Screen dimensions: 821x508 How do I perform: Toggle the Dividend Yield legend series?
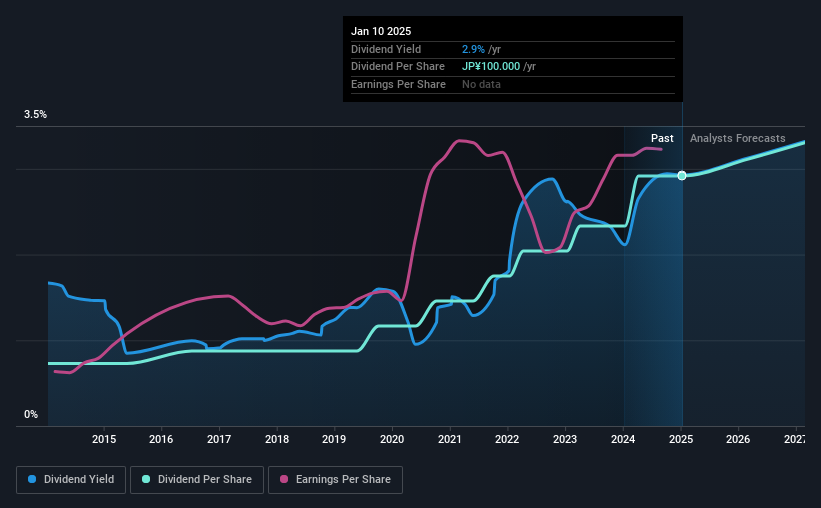[x=71, y=480]
